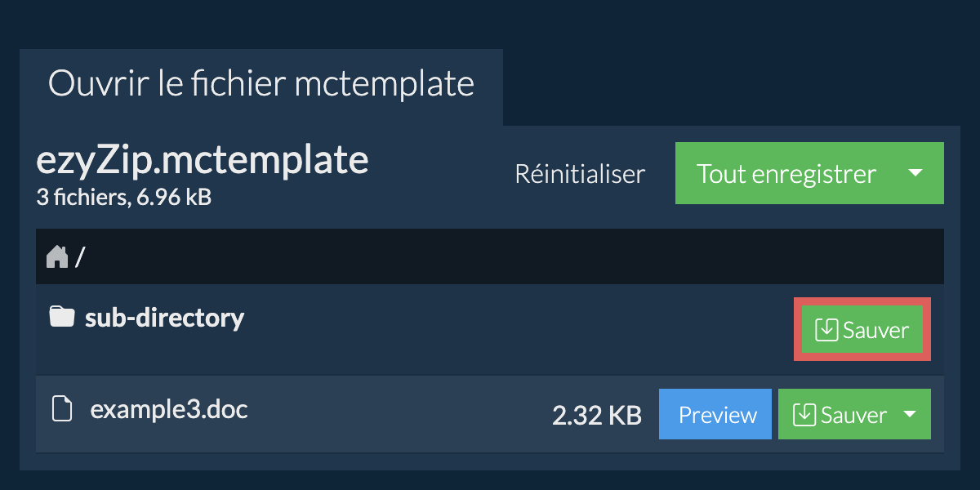Click the download icon in sub-directory's Sauver button
The width and height of the screenshot is (980, 490).
(826, 330)
